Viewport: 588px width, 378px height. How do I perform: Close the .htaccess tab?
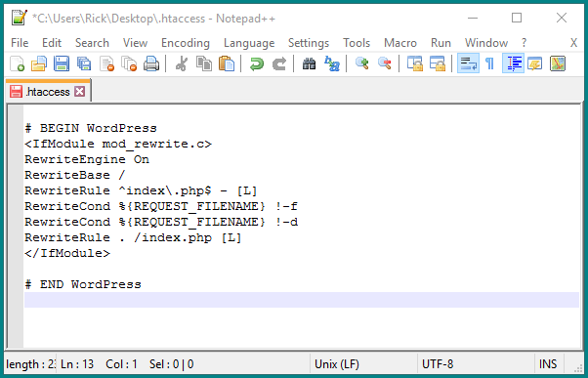79,92
